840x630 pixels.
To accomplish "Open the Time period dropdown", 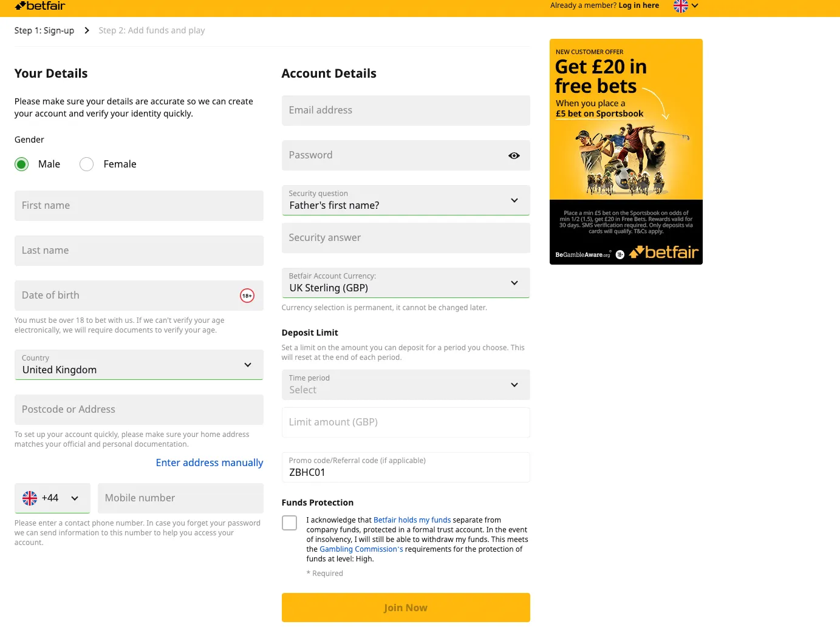I will [406, 385].
